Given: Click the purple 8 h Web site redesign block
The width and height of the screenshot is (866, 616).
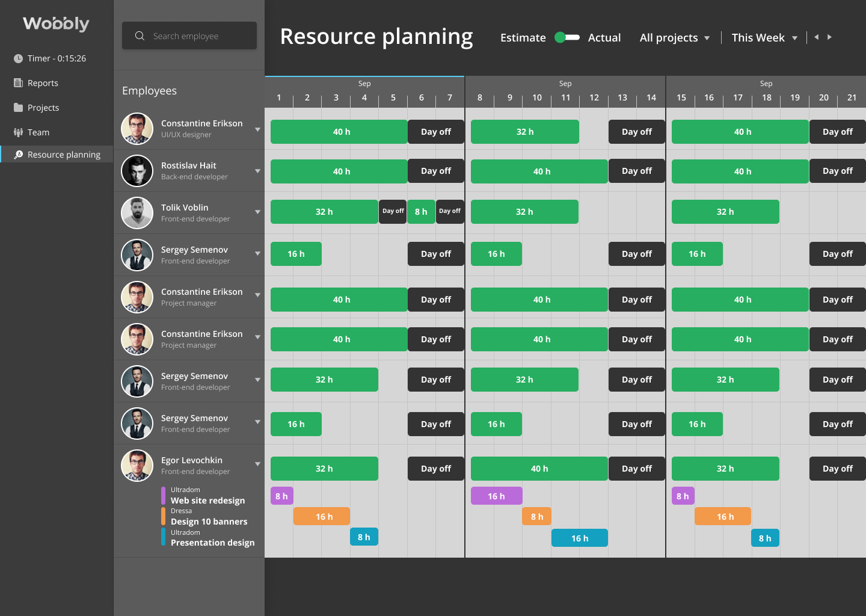Looking at the screenshot, I should click(x=281, y=496).
